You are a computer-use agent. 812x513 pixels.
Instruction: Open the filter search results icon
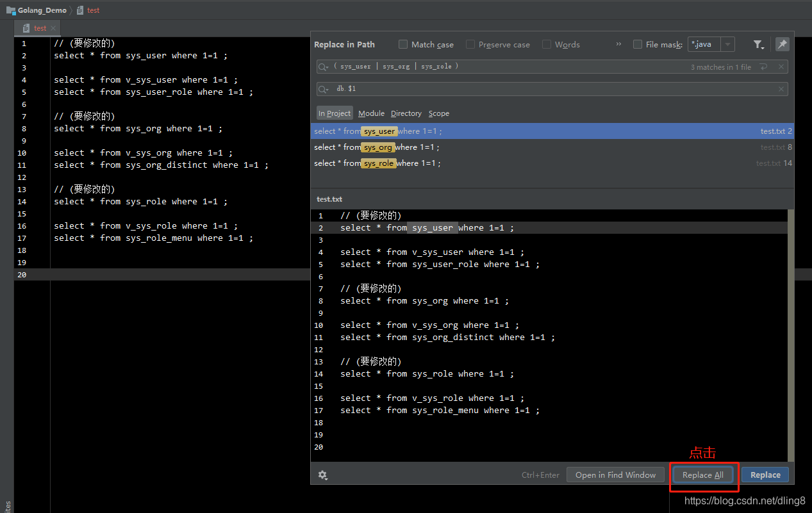tap(758, 44)
